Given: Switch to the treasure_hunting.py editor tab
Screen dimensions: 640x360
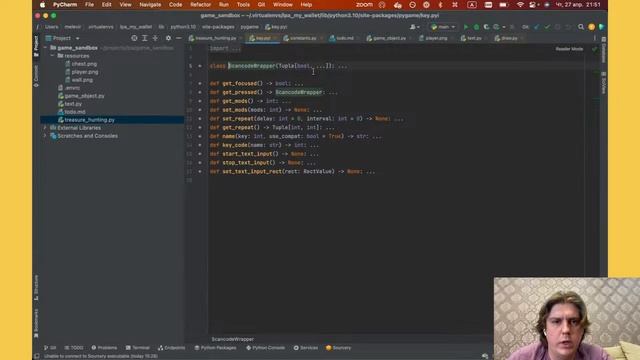Looking at the screenshot, I should [215, 38].
